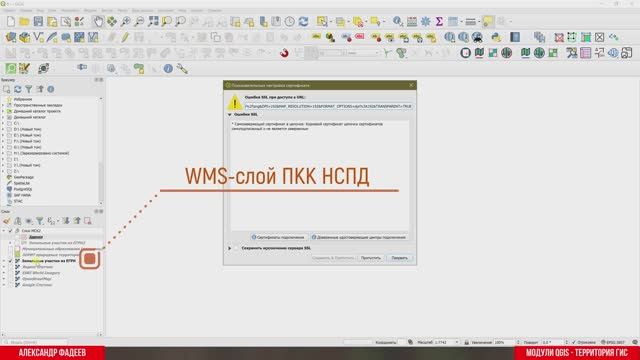This screenshot has width=640, height=360.
Task: Expand Пространственные закладки in the Browser
Action: [3, 105]
